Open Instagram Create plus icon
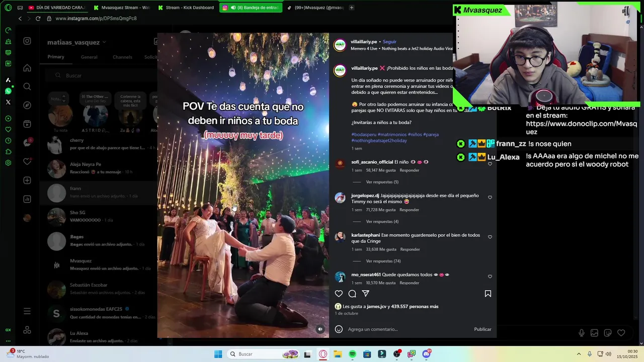The width and height of the screenshot is (644, 362). 27,180
